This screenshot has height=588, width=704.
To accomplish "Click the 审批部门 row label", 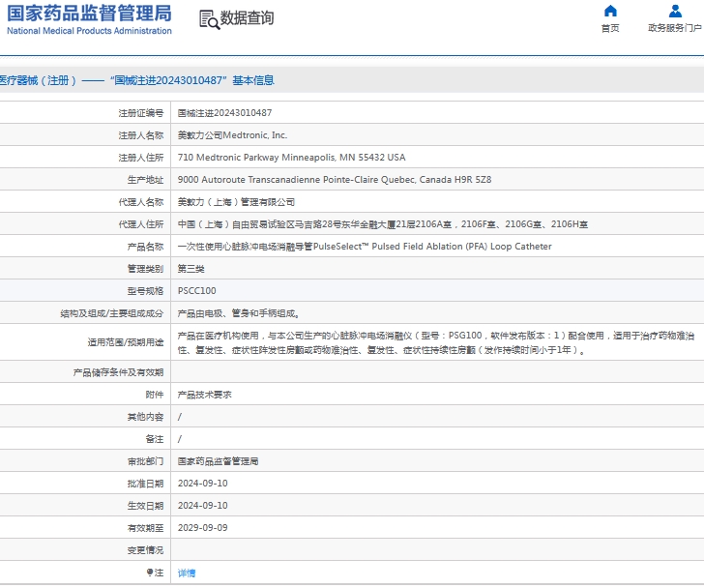I will (145, 461).
